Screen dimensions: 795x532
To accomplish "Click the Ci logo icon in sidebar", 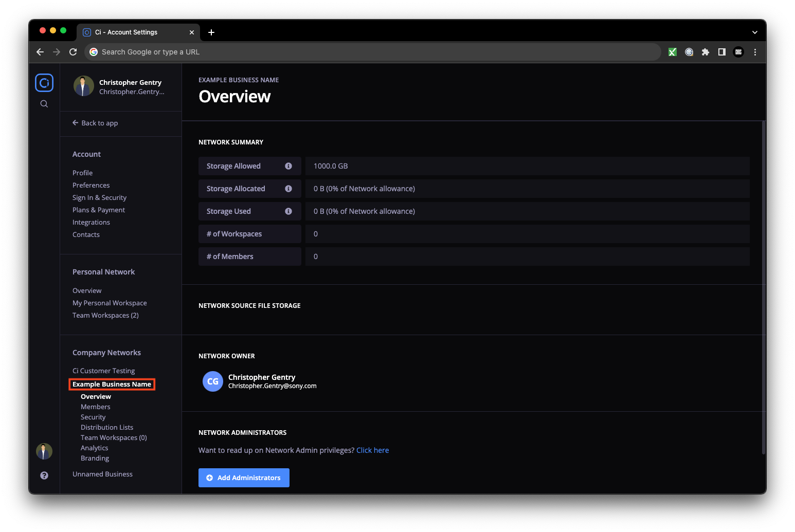I will [x=44, y=83].
